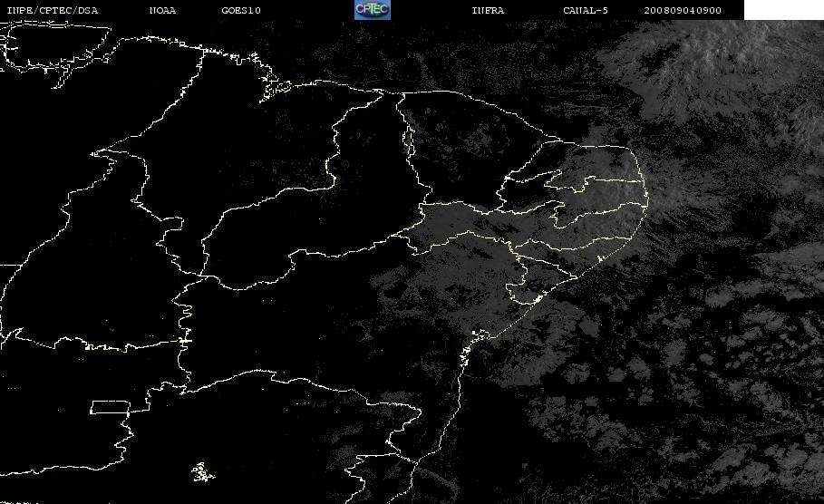Viewport: 824px width, 504px height.
Task: Click the INFRA image type label
Action: click(x=488, y=10)
